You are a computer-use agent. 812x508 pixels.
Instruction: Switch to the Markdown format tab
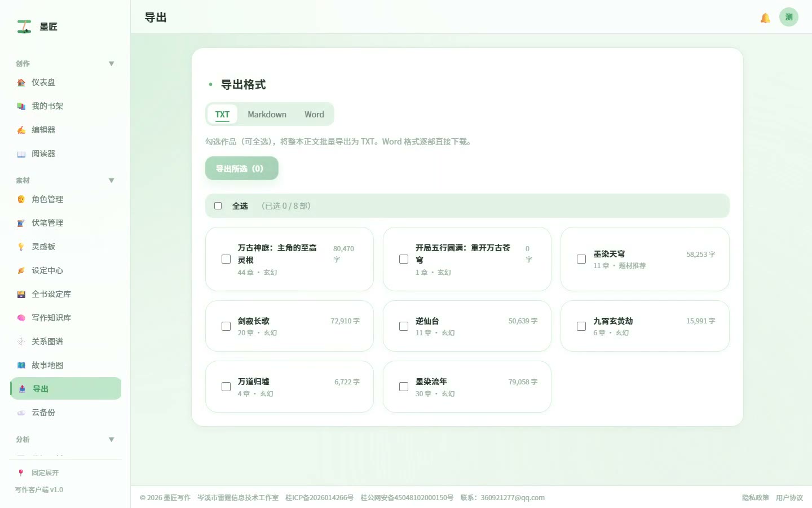[267, 114]
